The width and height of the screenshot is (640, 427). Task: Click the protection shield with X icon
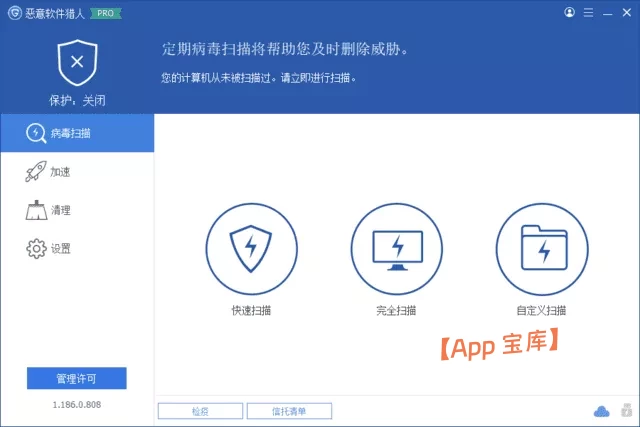[x=77, y=62]
